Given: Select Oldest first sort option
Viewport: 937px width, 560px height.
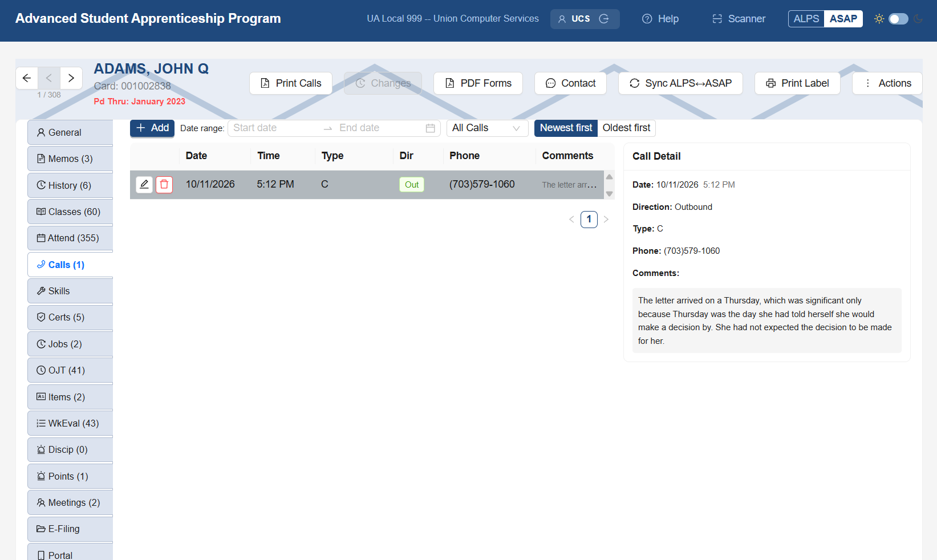Looking at the screenshot, I should (626, 128).
